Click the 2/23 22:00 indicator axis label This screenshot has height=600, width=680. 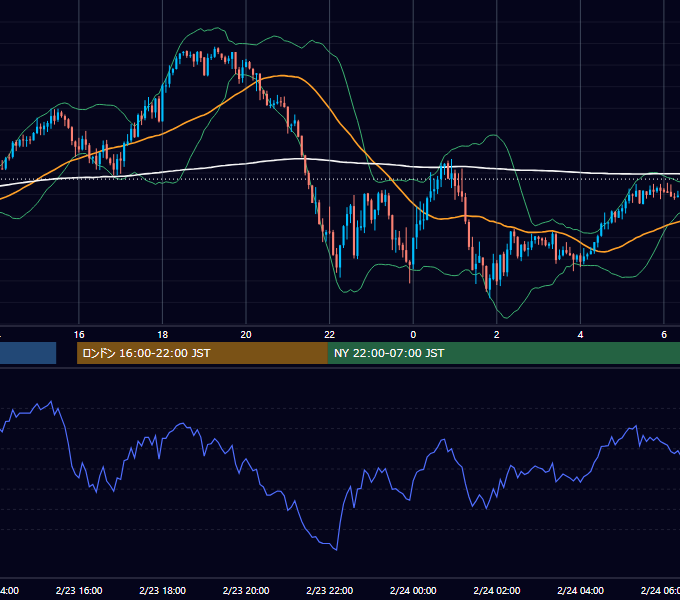click(x=330, y=590)
